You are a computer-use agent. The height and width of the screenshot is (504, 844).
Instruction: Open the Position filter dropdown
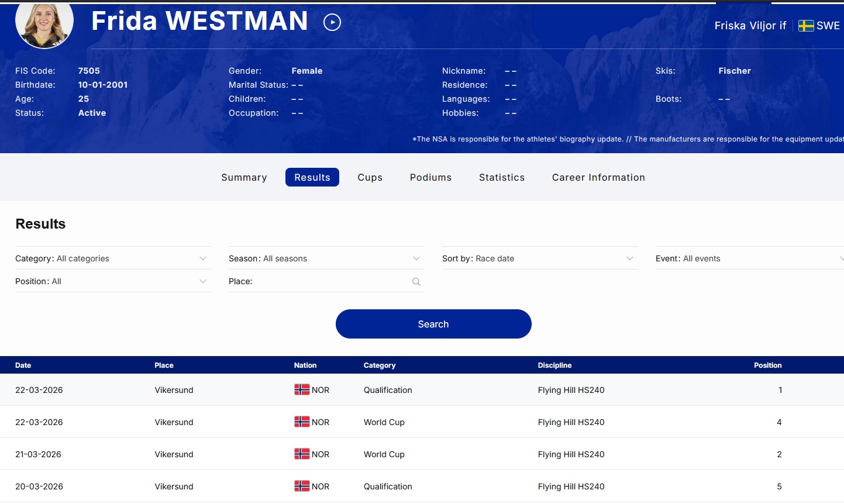pyautogui.click(x=113, y=281)
